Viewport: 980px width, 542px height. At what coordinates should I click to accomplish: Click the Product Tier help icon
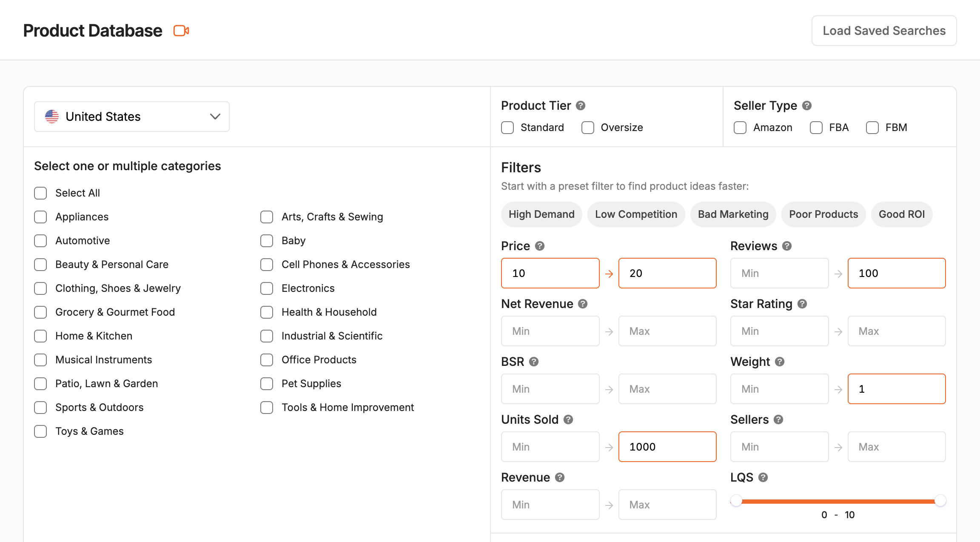581,106
